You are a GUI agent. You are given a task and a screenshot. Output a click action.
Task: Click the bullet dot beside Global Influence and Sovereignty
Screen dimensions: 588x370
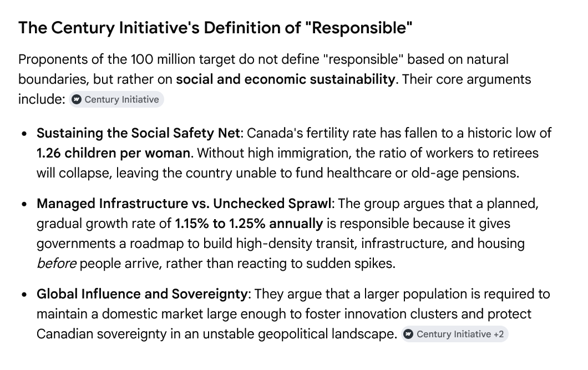(24, 294)
